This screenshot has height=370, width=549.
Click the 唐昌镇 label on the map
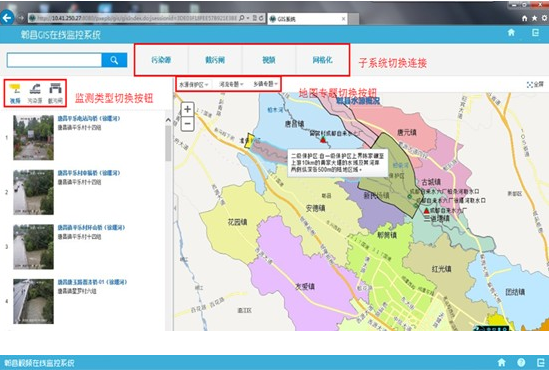[x=294, y=124]
